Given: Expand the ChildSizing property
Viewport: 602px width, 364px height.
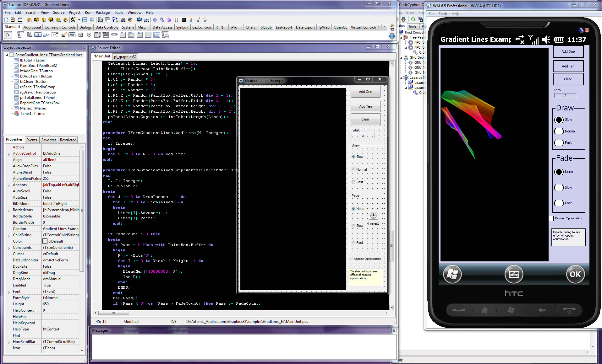Looking at the screenshot, I should click(9, 235).
